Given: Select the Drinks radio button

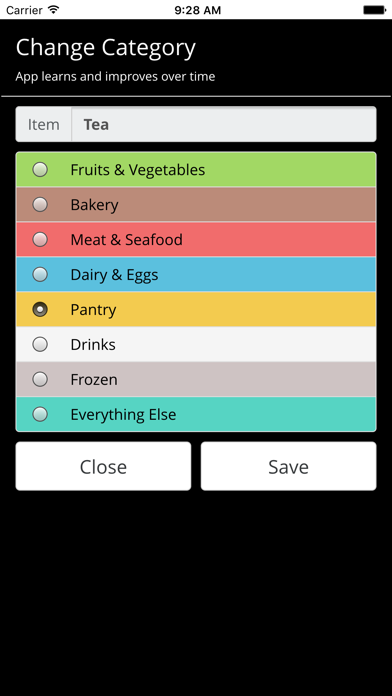Looking at the screenshot, I should 40,344.
